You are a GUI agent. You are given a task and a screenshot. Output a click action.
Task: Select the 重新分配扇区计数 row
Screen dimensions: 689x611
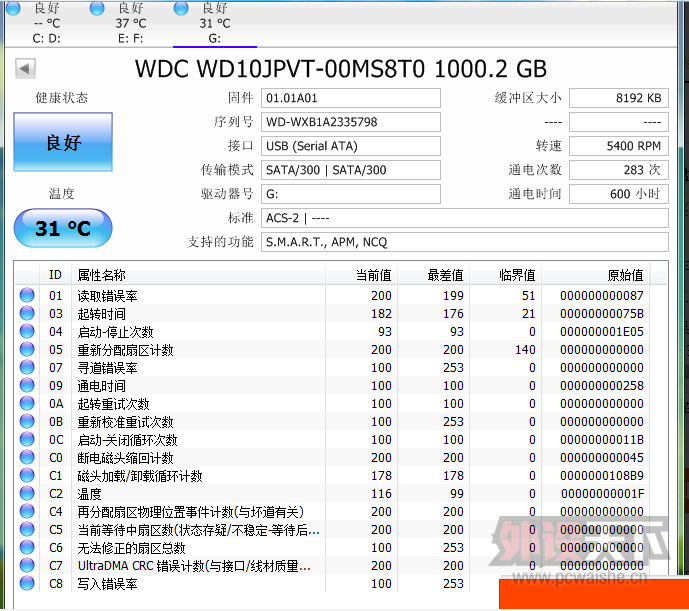pos(333,349)
